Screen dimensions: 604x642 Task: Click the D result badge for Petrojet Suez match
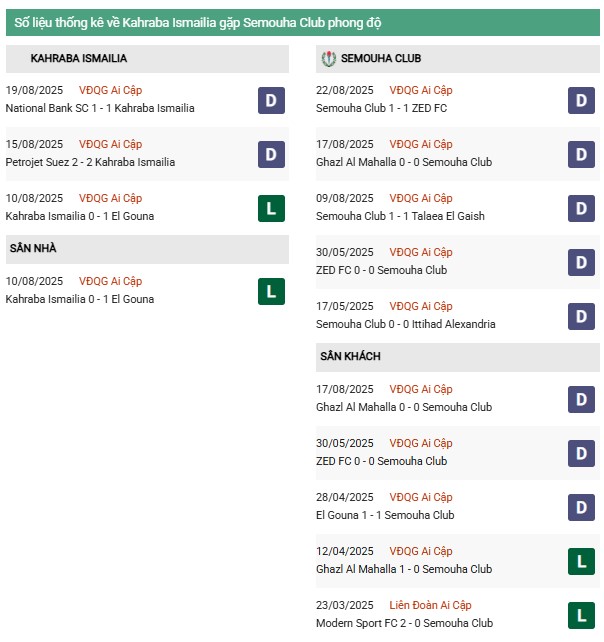[x=271, y=154]
